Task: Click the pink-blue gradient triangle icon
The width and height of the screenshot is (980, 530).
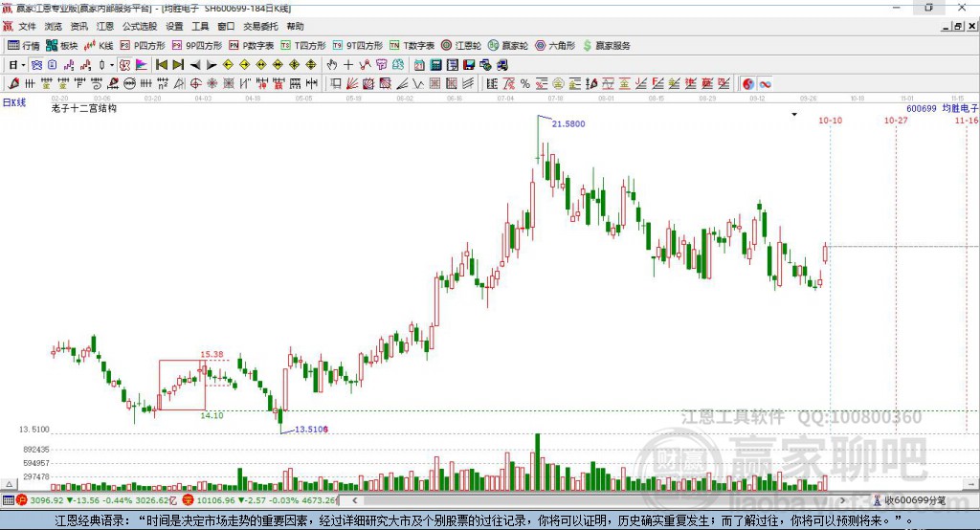Action: 142,65
